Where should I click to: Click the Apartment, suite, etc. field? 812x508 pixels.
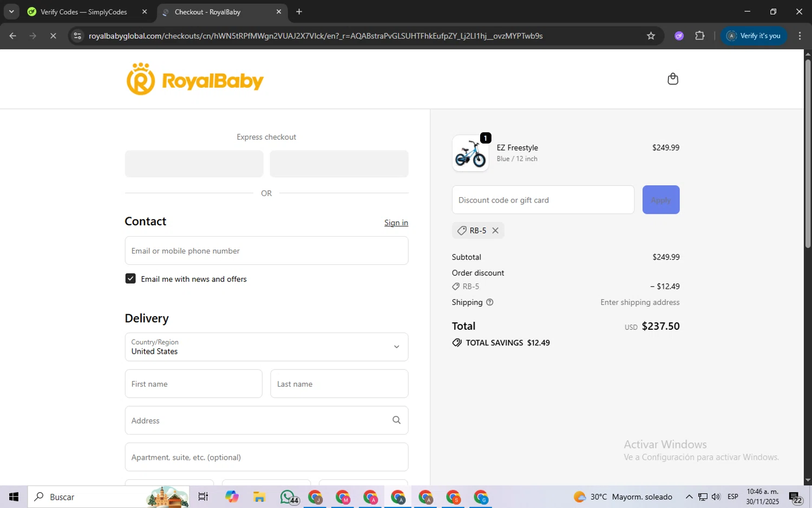(x=266, y=457)
